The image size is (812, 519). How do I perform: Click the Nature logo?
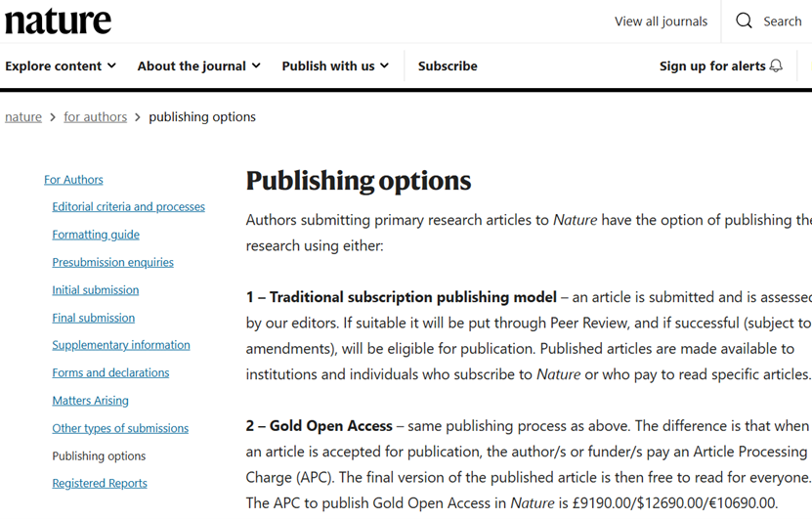click(x=58, y=21)
